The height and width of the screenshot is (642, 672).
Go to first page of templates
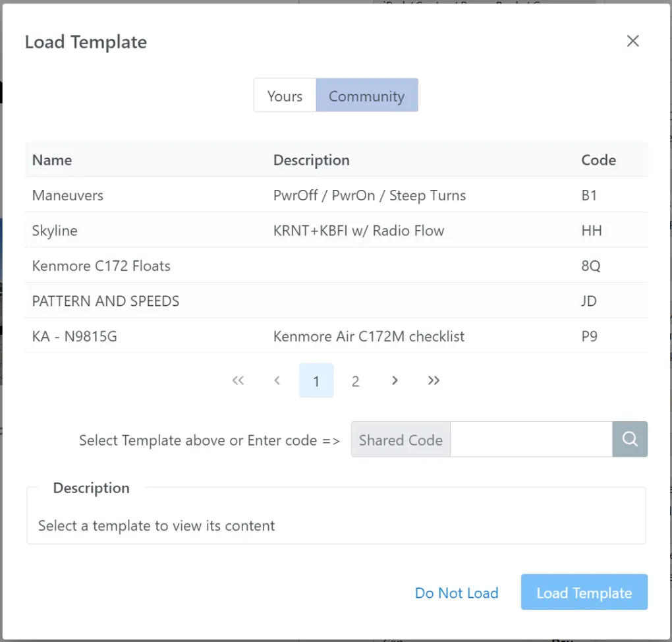pyautogui.click(x=238, y=381)
